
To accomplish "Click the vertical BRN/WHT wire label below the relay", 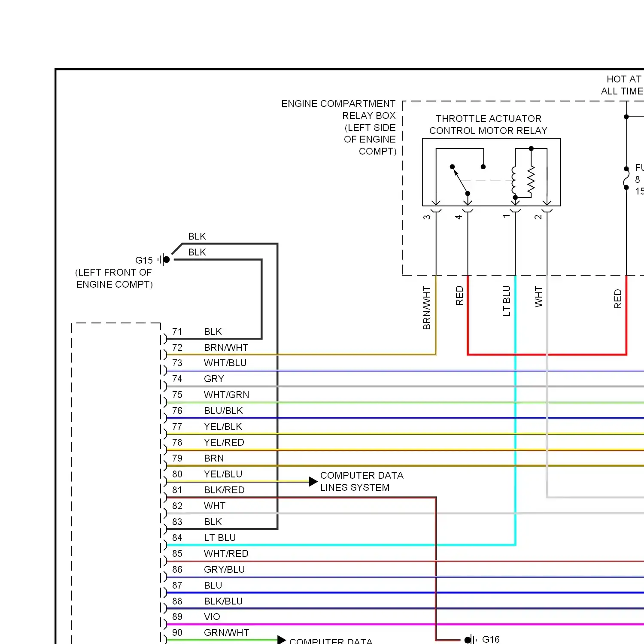I will pos(427,308).
